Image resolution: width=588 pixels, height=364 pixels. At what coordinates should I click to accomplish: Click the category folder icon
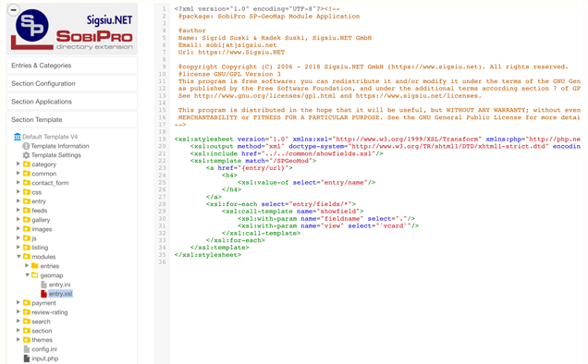[x=27, y=164]
